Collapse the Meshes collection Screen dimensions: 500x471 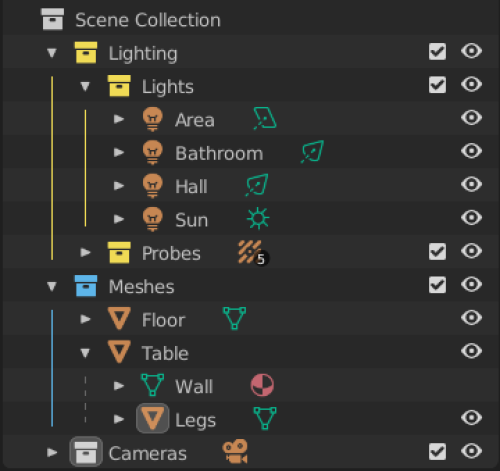(x=52, y=286)
